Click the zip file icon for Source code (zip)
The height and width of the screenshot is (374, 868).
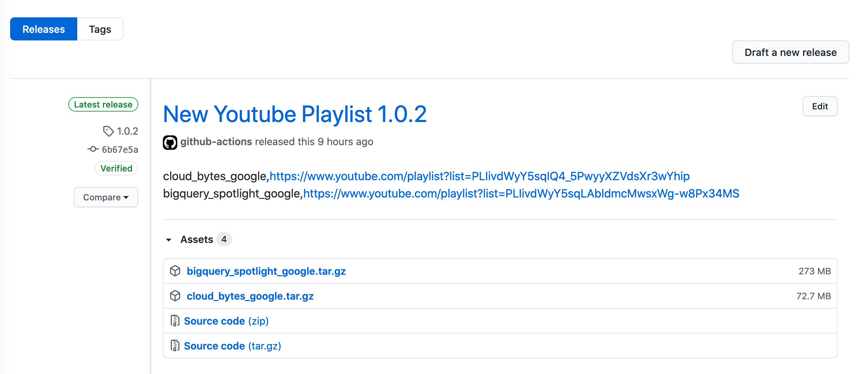[175, 321]
